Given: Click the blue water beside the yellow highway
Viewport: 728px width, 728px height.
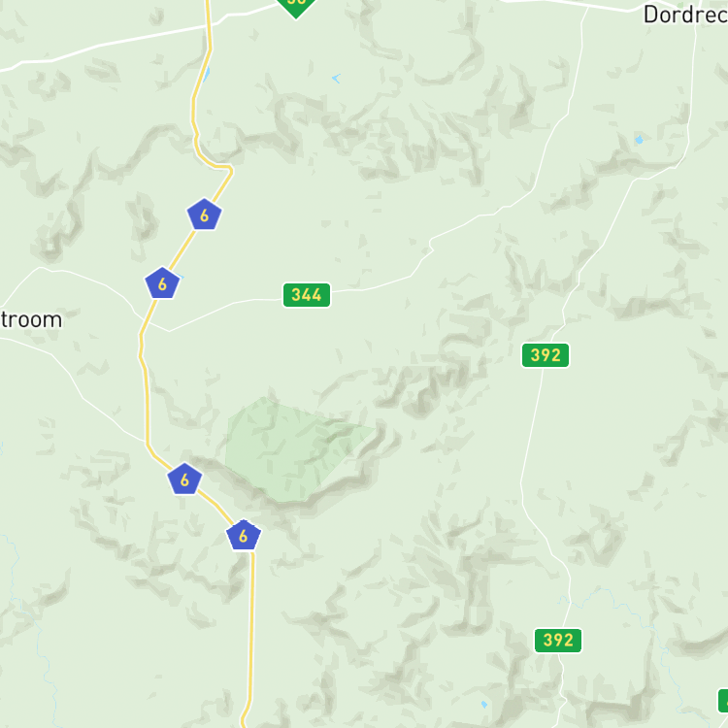Looking at the screenshot, I should pos(207,74).
